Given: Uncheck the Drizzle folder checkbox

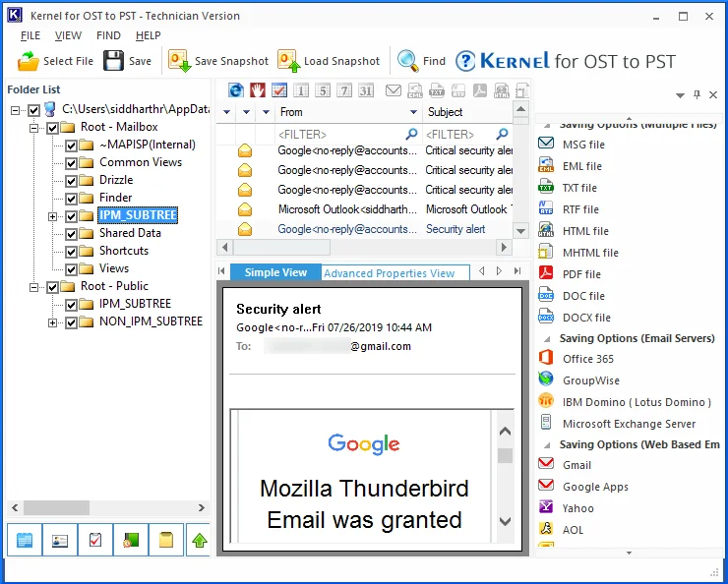Looking at the screenshot, I should (x=71, y=181).
